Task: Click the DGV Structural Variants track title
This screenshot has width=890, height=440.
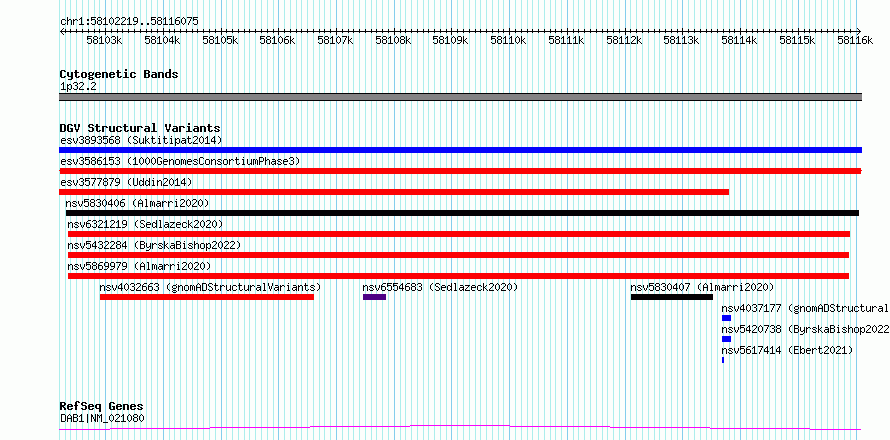Action: pos(140,128)
